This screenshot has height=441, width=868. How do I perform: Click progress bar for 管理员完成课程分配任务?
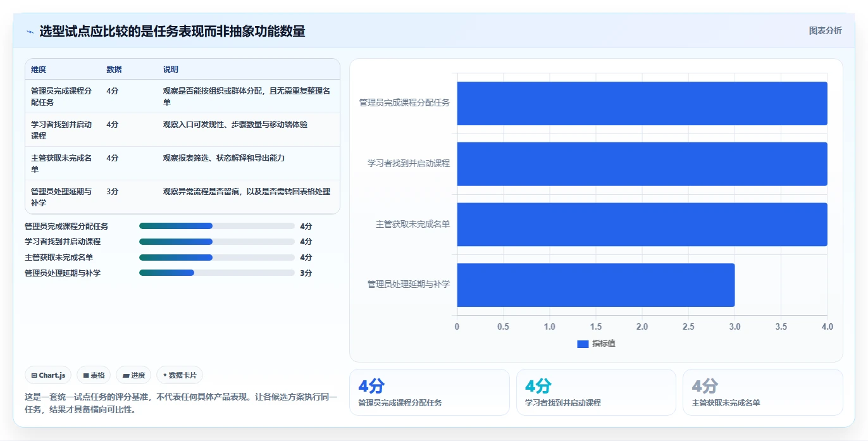pos(217,226)
